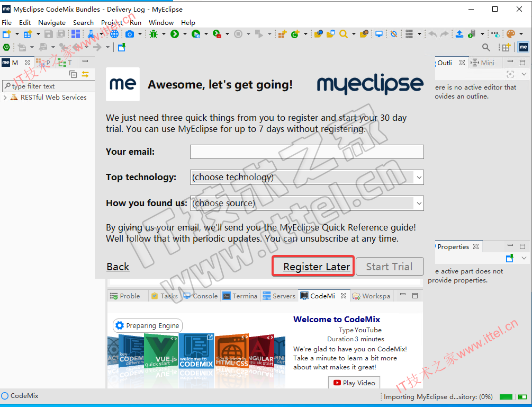Click the Play Video button
532x407 pixels.
pyautogui.click(x=354, y=383)
